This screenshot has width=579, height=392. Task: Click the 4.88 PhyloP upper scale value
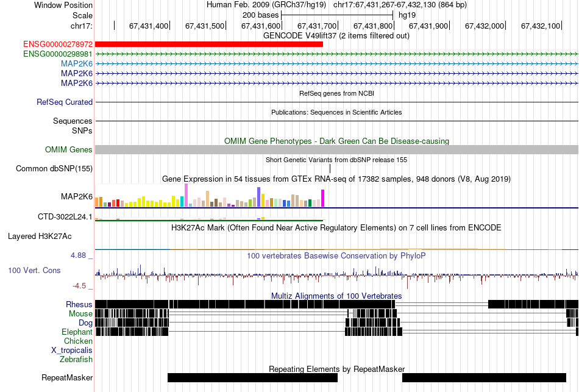pos(78,255)
